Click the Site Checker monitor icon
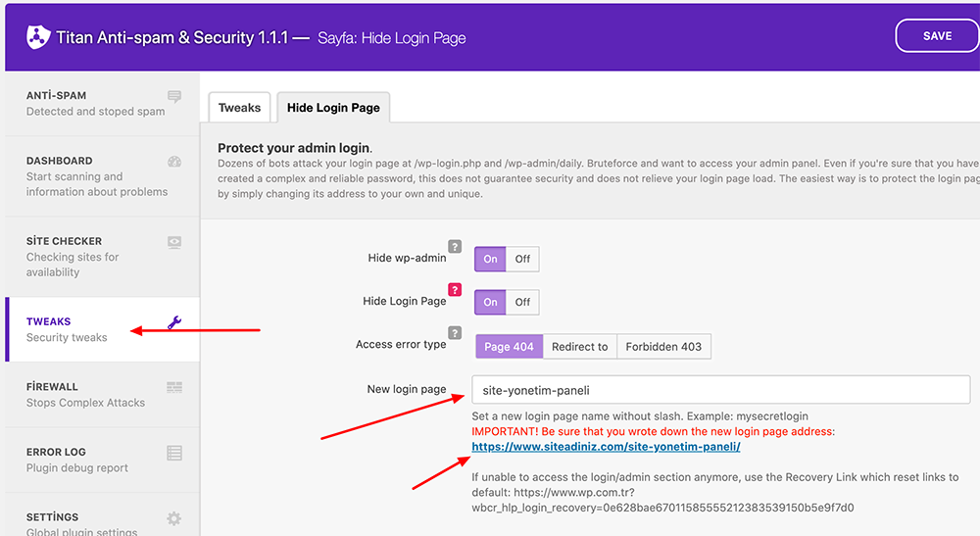 (174, 242)
